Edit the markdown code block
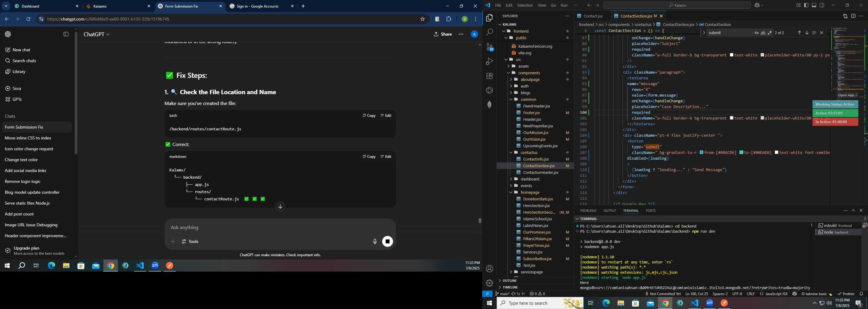The height and width of the screenshot is (309, 868). coord(386,157)
